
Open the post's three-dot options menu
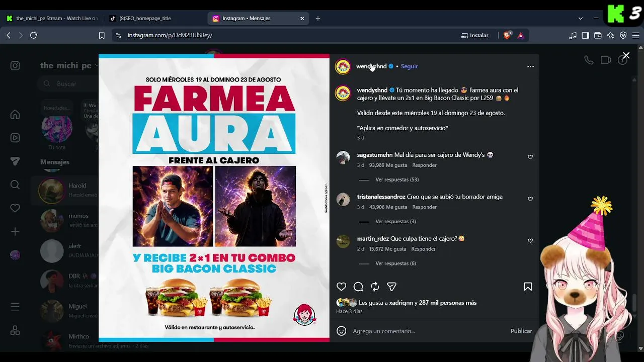(x=530, y=66)
